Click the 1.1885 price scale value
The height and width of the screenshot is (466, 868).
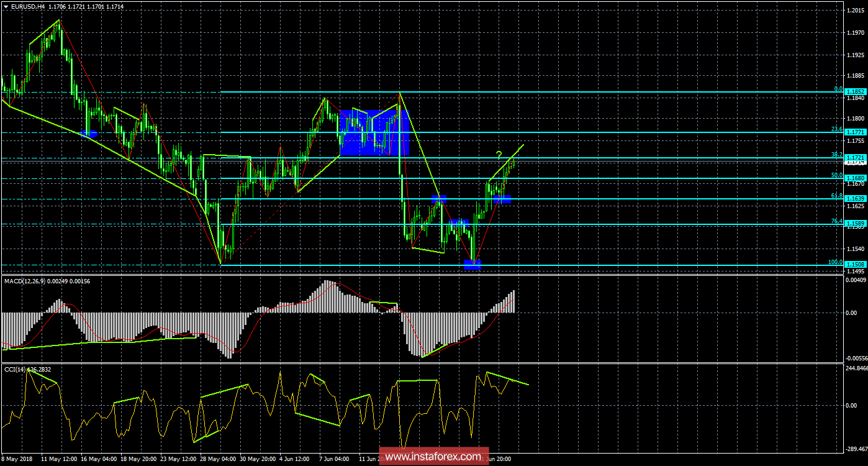(856, 76)
